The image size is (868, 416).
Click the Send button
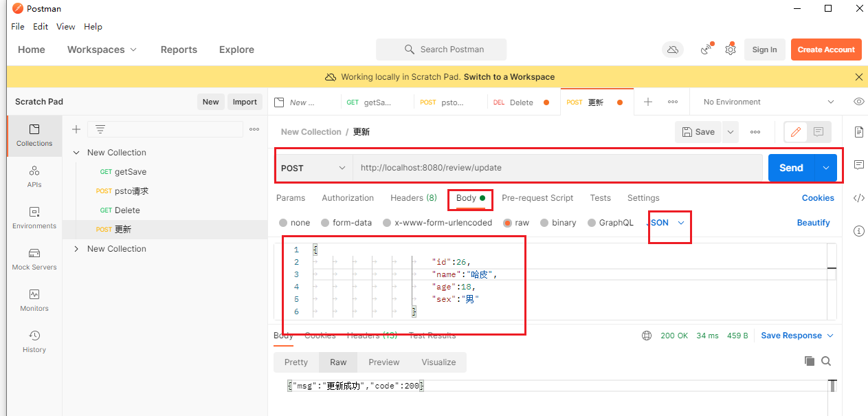click(791, 168)
